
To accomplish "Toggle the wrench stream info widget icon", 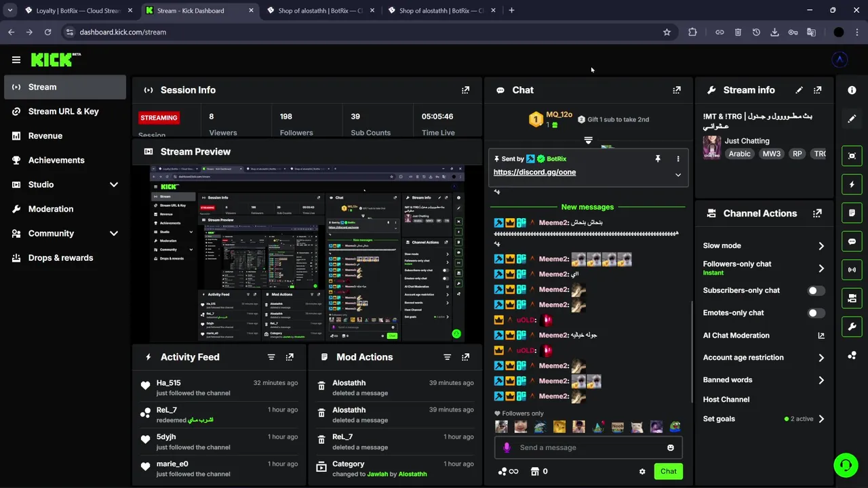I will click(x=852, y=327).
